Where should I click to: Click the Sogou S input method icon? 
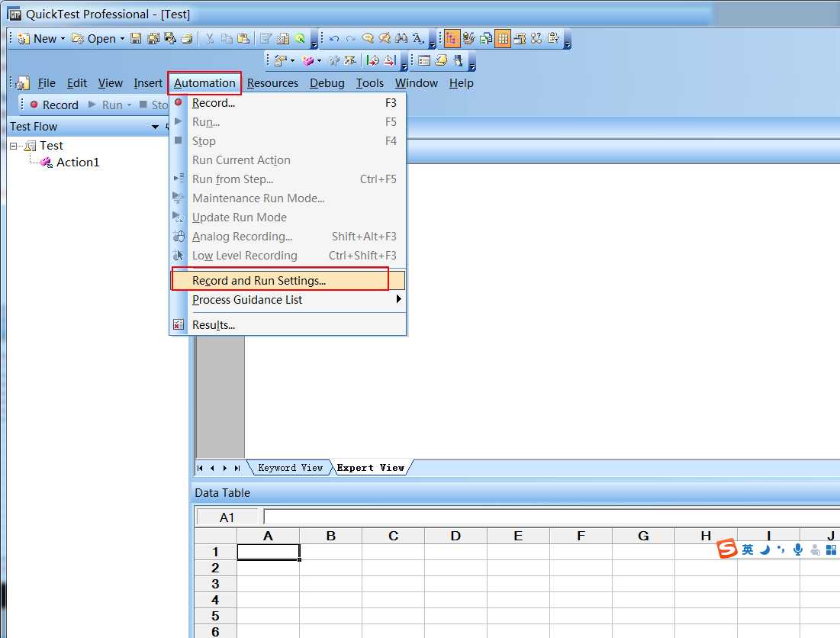(x=727, y=549)
